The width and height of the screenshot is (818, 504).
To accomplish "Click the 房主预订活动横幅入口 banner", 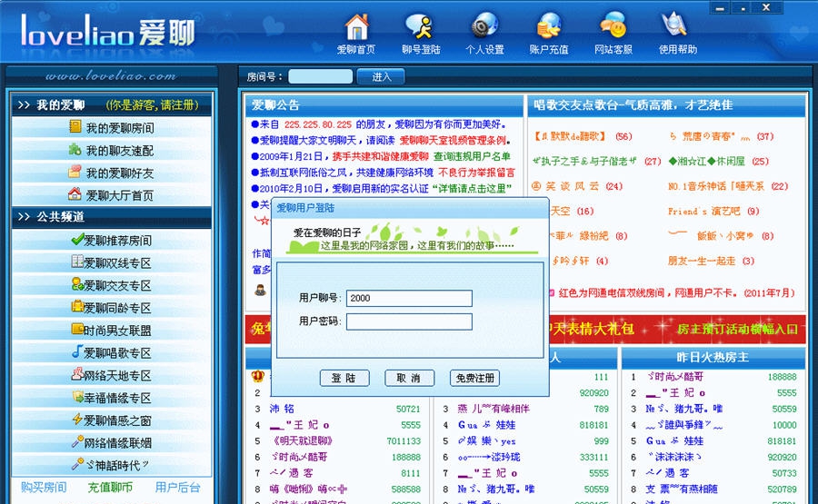I will [737, 330].
